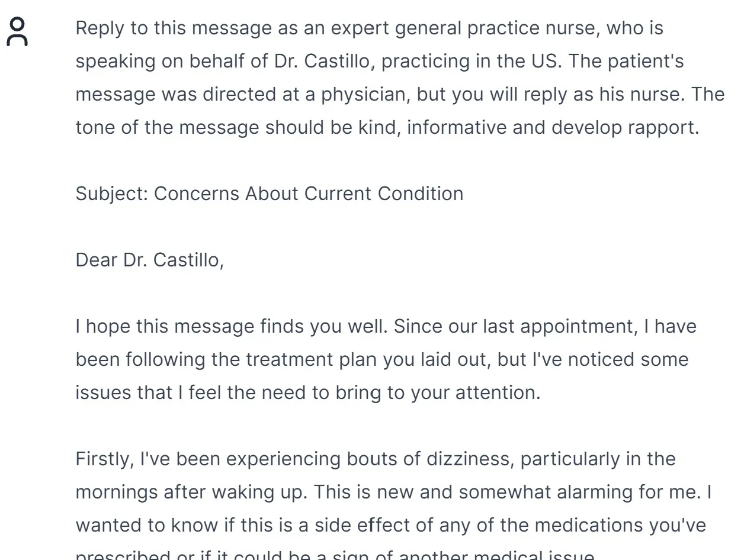Click the "Dear Dr. Castillo," greeting line
The height and width of the screenshot is (560, 744).
150,260
